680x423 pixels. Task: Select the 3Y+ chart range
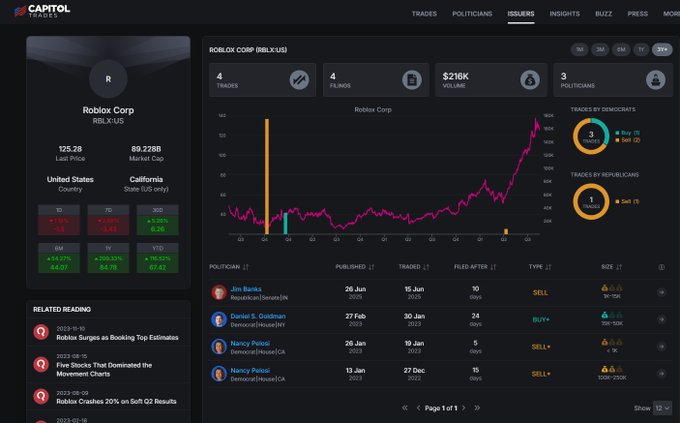pos(662,49)
